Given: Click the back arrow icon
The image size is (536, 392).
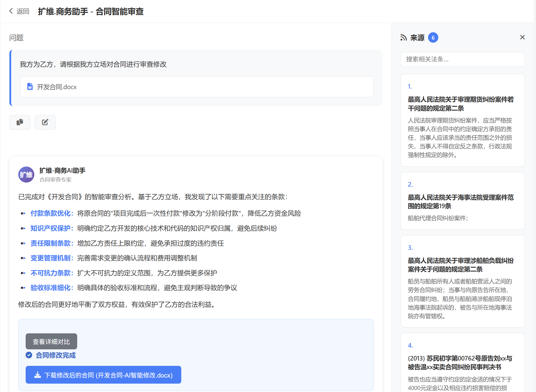Looking at the screenshot, I should tap(11, 11).
